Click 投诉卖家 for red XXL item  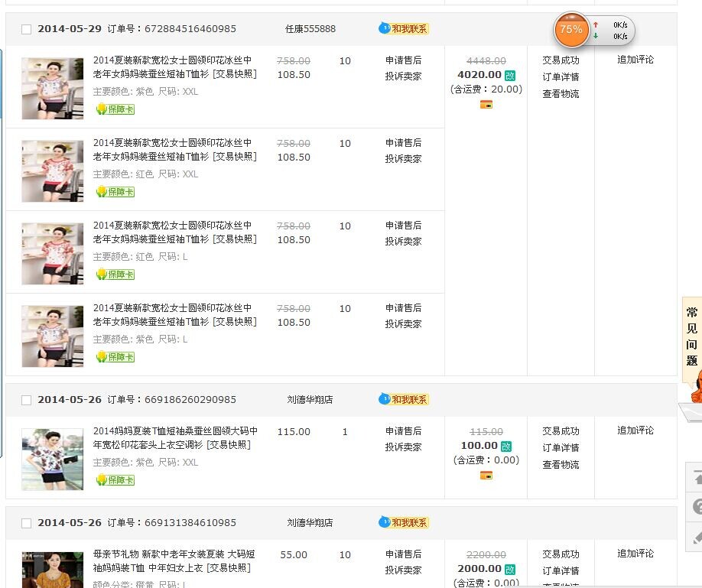pyautogui.click(x=403, y=158)
